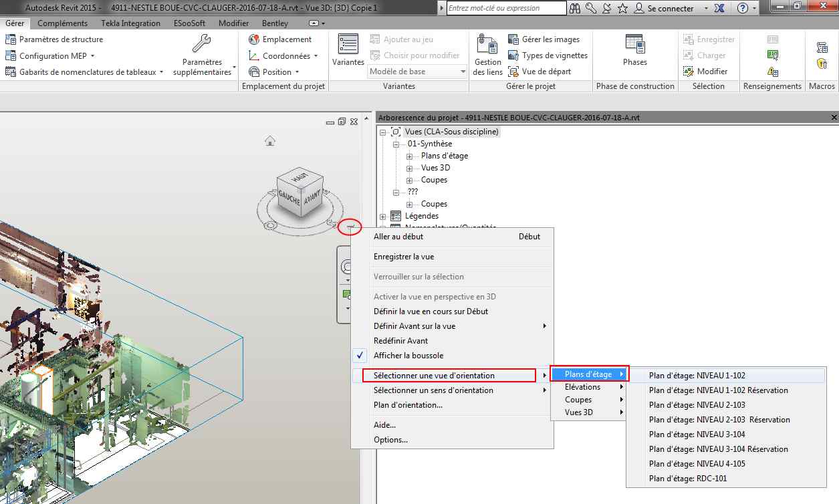Expand Coupes under 01-Synthèse
Screen dimensions: 839x504
(410, 180)
